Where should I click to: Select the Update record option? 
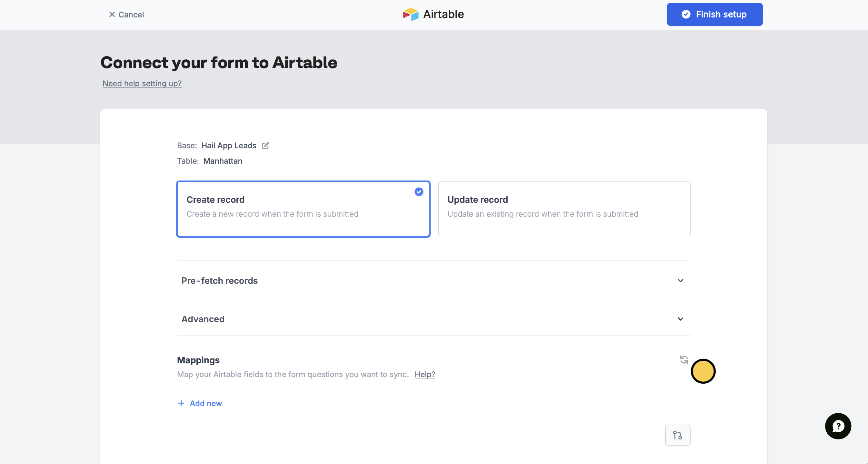click(564, 209)
